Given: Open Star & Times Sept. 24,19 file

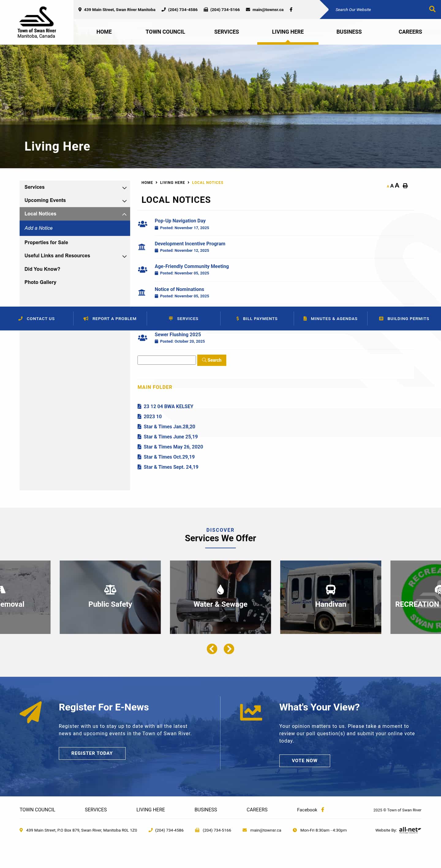Looking at the screenshot, I should (x=171, y=467).
